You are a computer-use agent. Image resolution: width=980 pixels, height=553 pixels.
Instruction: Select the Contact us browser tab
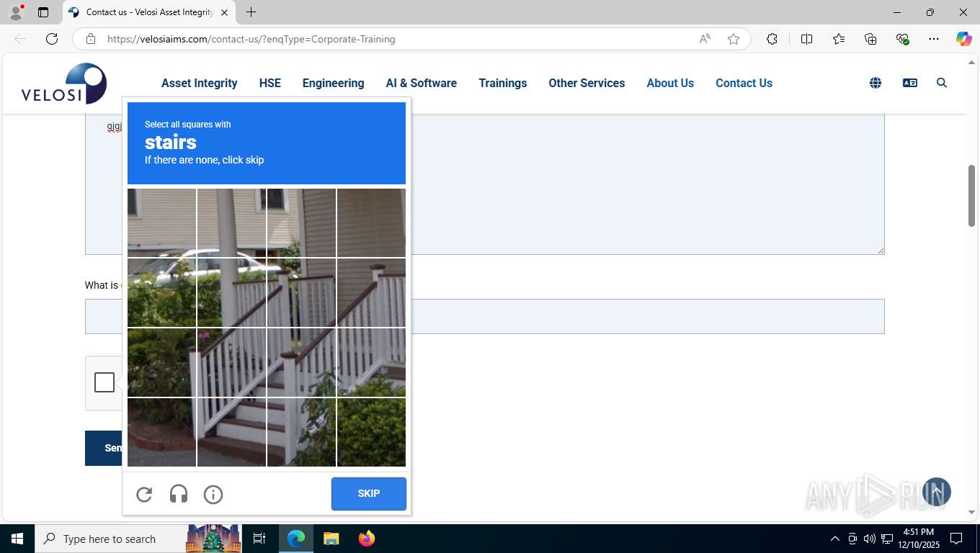click(x=148, y=12)
